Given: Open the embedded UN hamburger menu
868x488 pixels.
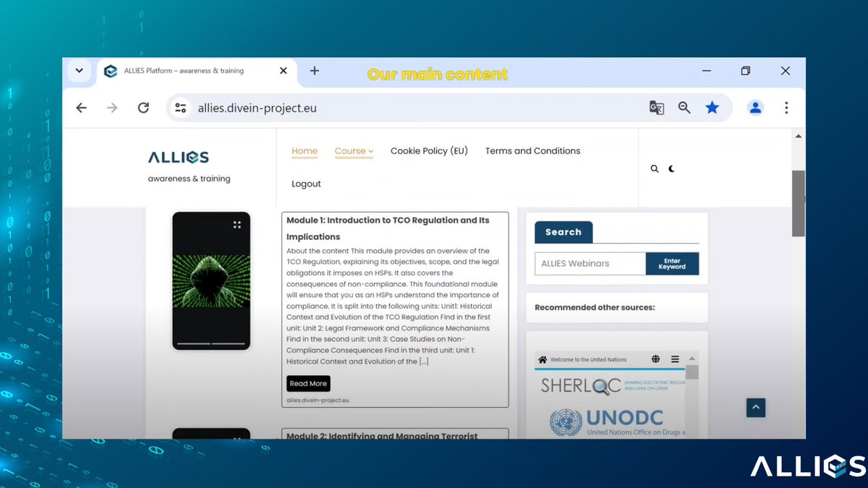Looking at the screenshot, I should [675, 359].
